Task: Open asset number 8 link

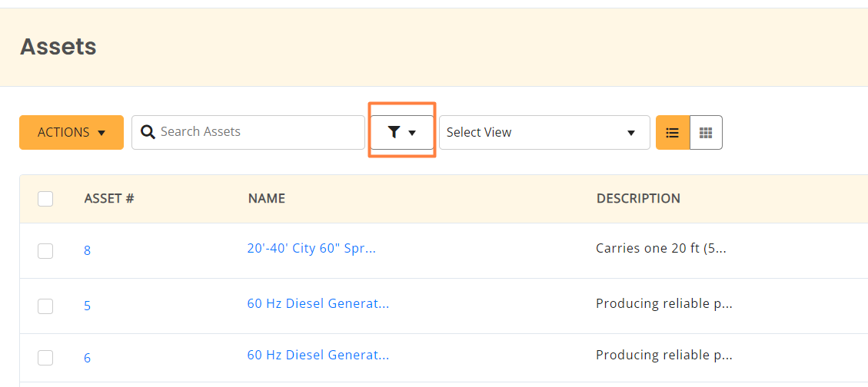Action: [88, 251]
